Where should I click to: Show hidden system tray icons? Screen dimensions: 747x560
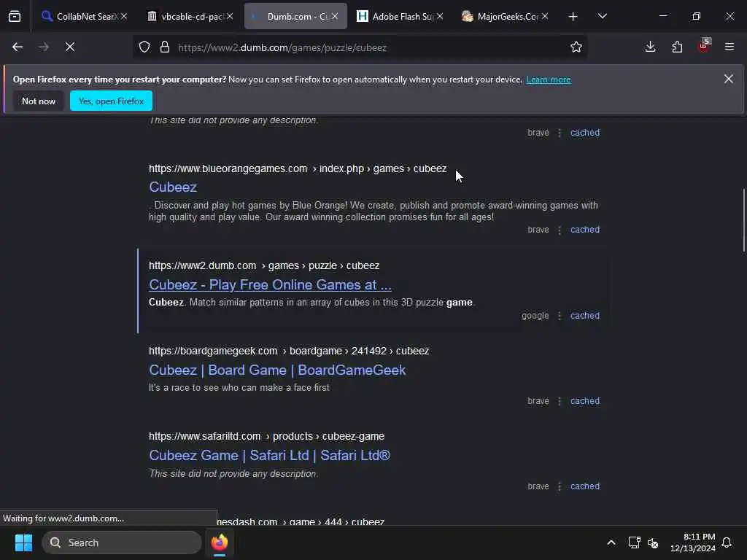611,542
